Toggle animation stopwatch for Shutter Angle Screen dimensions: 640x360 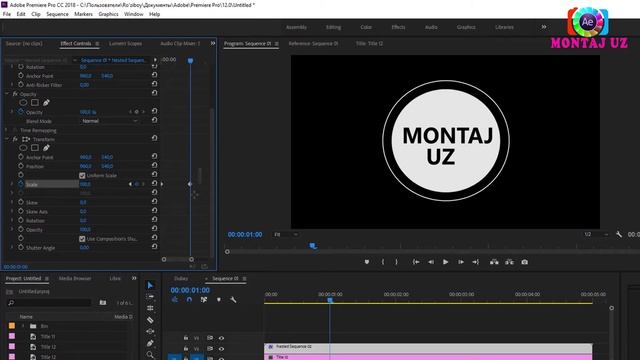coord(21,247)
